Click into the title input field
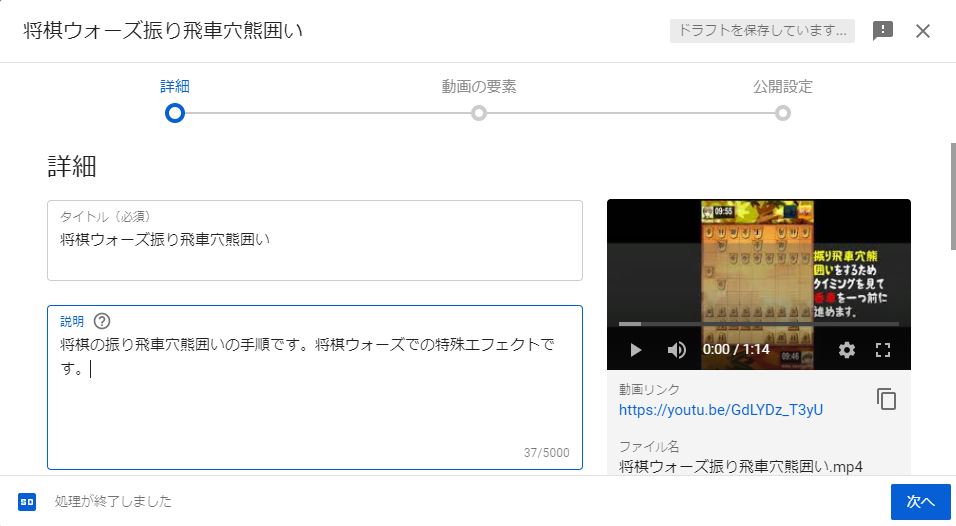 click(315, 241)
